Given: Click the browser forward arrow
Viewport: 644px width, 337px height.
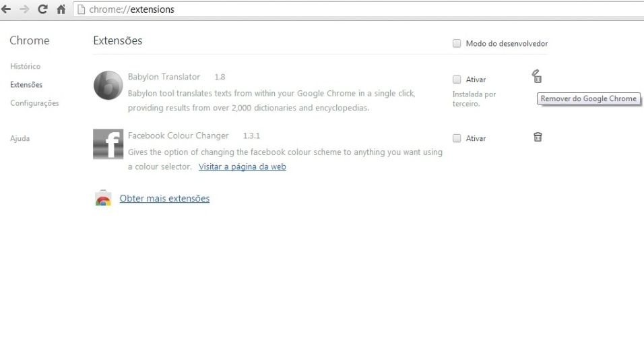Looking at the screenshot, I should pyautogui.click(x=24, y=9).
